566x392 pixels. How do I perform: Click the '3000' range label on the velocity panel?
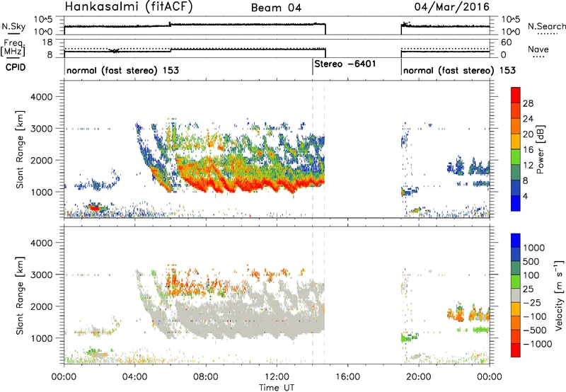click(41, 275)
